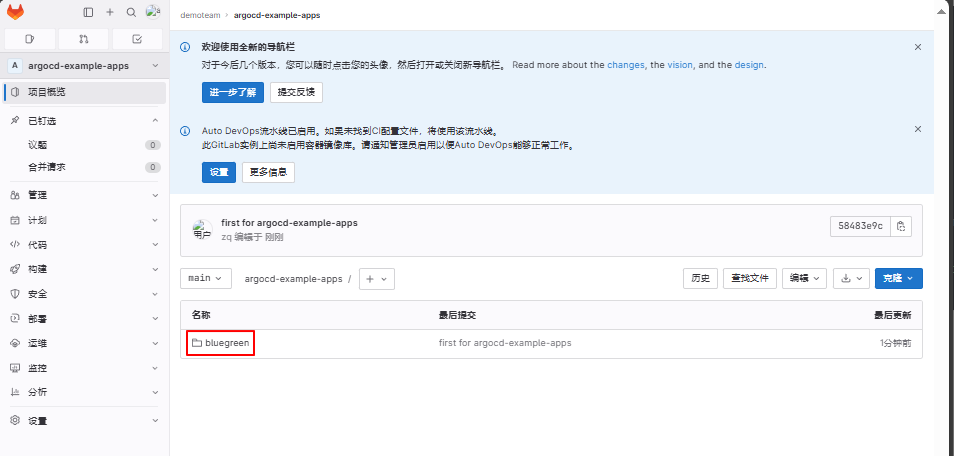Expand the 运维 sidebar section
Screen dimensions: 954x456
[x=85, y=343]
